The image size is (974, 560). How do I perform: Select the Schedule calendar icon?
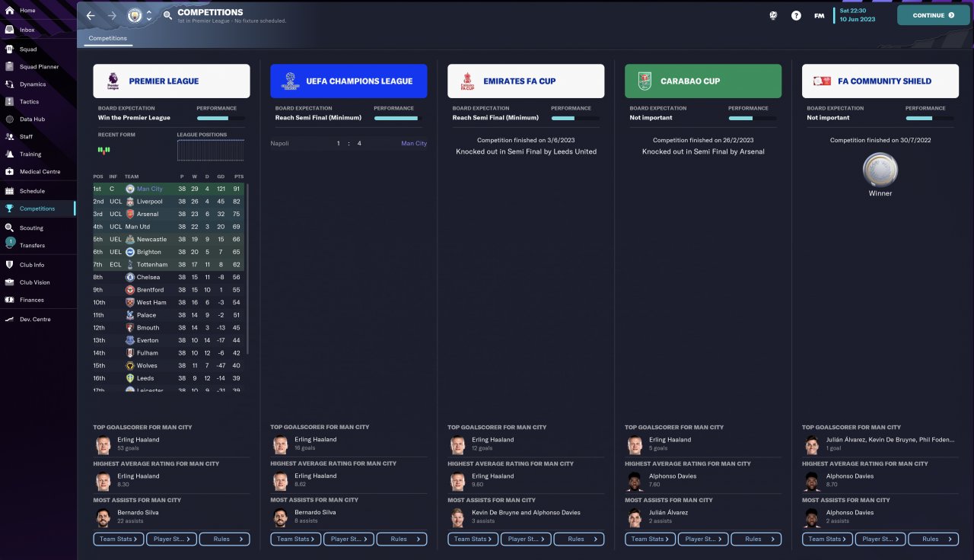pyautogui.click(x=10, y=191)
